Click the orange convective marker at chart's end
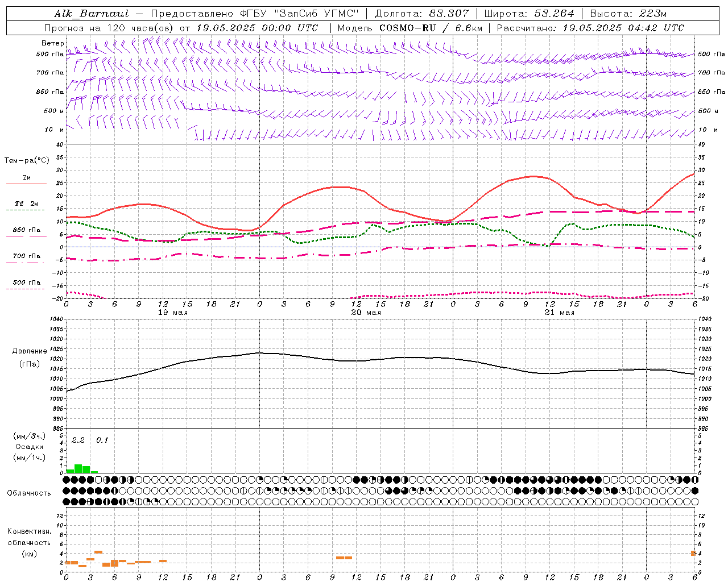 point(693,553)
